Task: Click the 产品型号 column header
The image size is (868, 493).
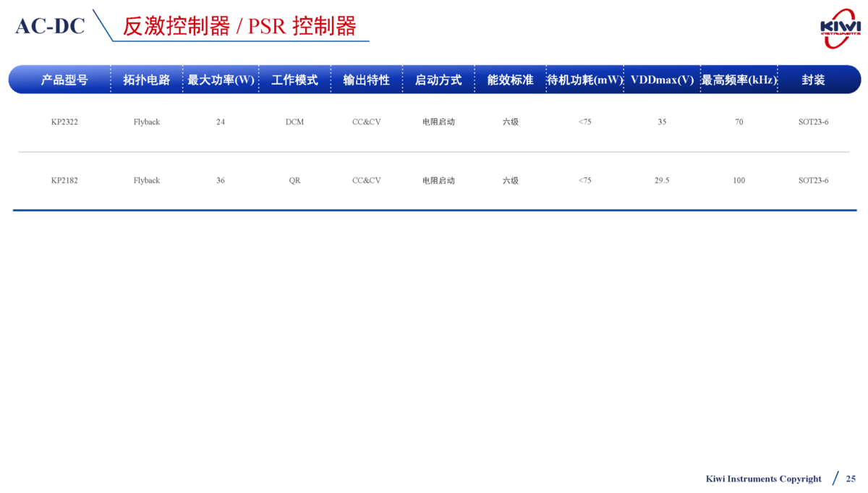Action: (x=64, y=80)
